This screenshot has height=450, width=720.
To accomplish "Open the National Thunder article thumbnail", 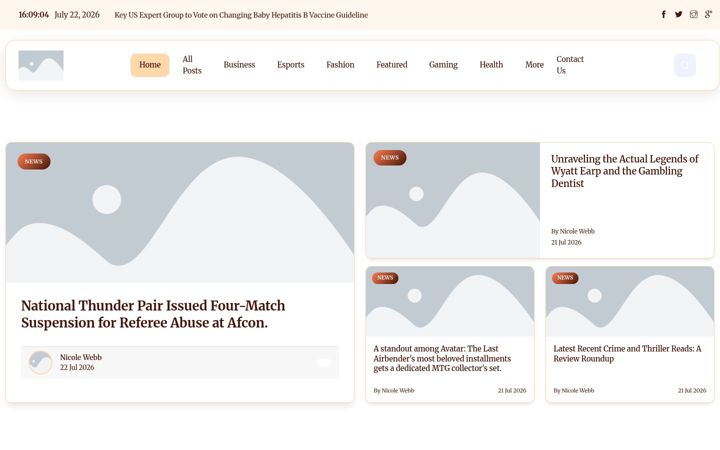I will (x=180, y=213).
